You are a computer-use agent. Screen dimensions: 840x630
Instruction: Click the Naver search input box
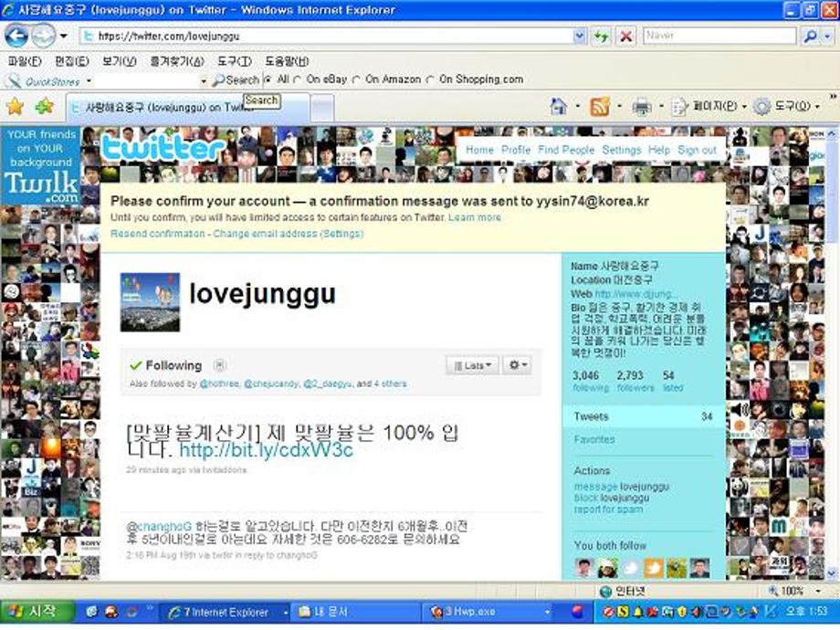[x=719, y=36]
